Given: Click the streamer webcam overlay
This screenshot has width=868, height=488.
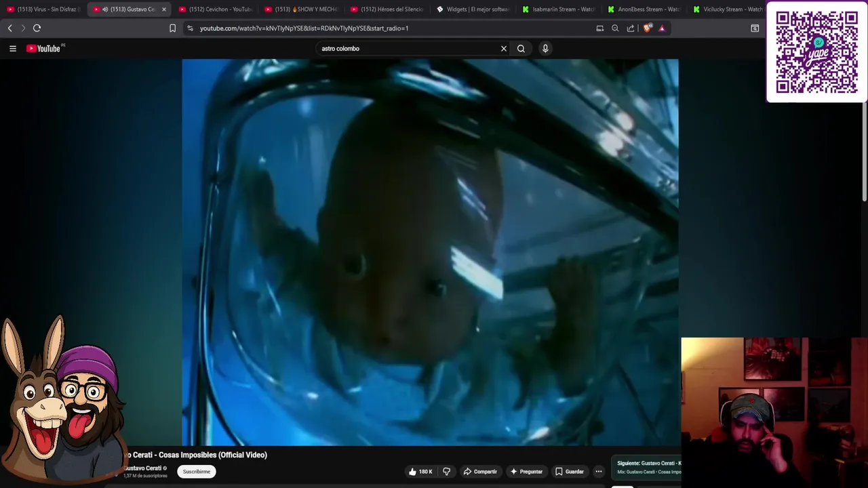Looking at the screenshot, I should point(774,412).
